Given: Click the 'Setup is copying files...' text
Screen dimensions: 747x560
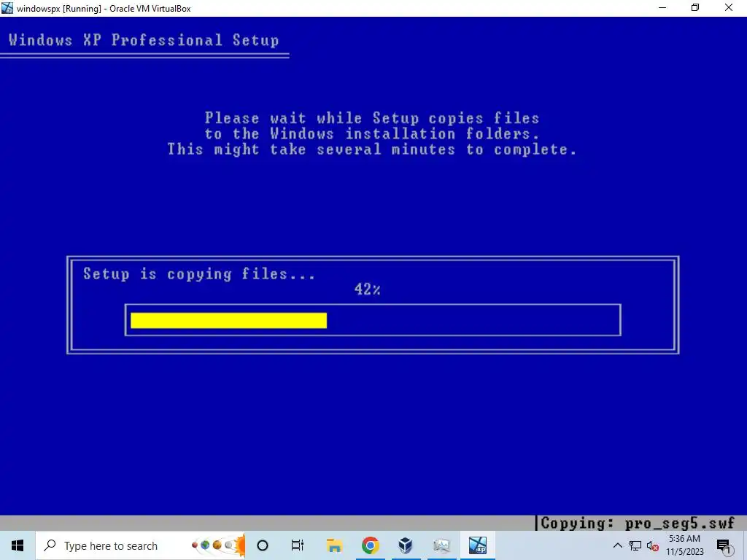Looking at the screenshot, I should click(x=199, y=274).
